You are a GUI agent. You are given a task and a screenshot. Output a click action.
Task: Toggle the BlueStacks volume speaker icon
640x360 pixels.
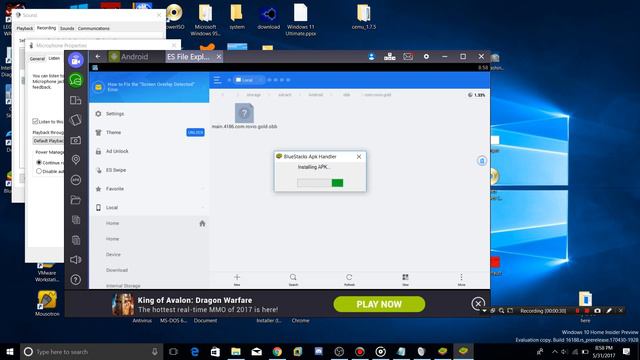(x=76, y=260)
